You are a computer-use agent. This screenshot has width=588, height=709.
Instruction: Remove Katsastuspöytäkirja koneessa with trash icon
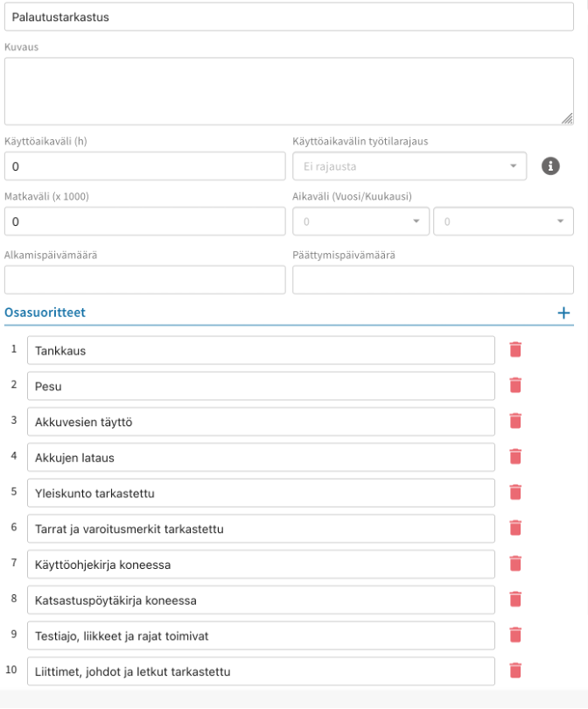pyautogui.click(x=515, y=600)
